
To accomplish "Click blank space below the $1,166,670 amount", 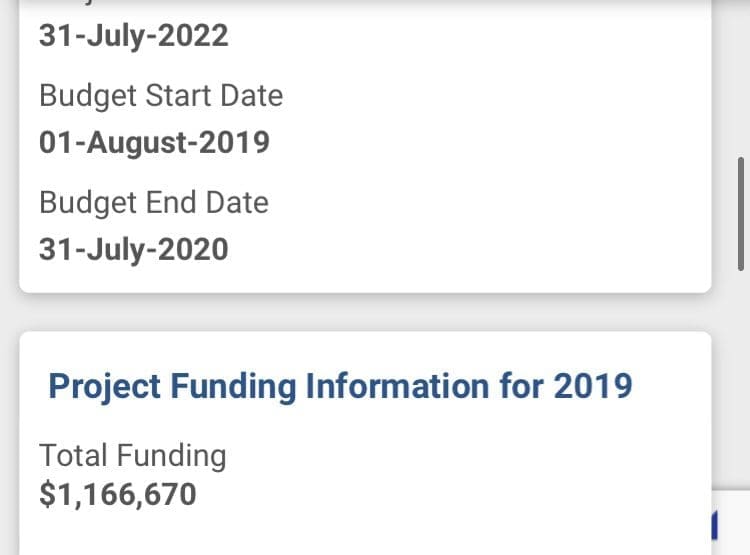I will point(365,533).
